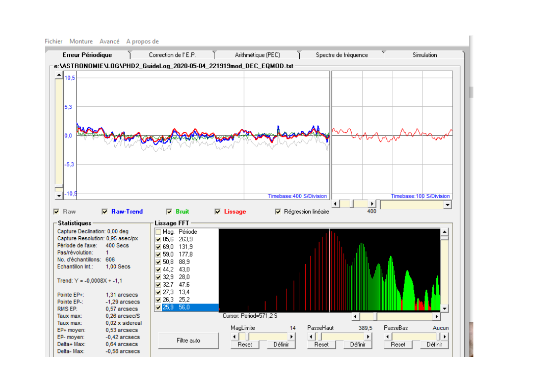Click the PasseHaut slider's left arrow
Viewport: 555px width, 392px height.
[x=312, y=337]
